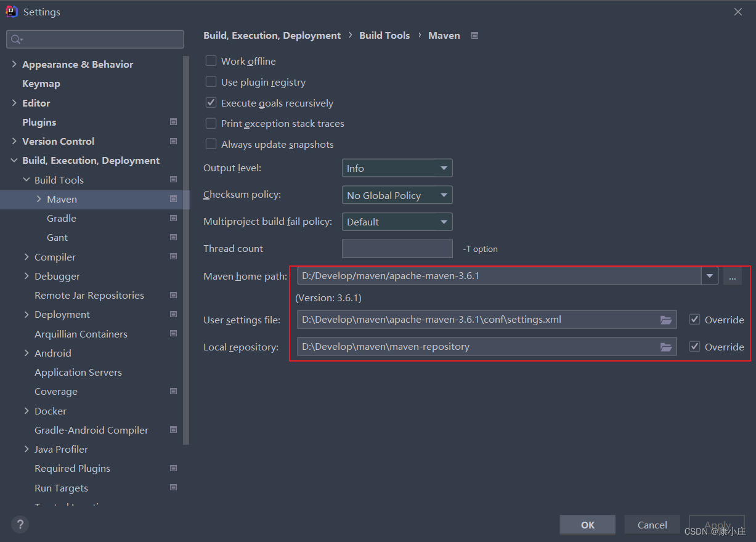The height and width of the screenshot is (542, 756).
Task: Click the project-level icon beside Gradle-Android Compiler
Action: (173, 430)
